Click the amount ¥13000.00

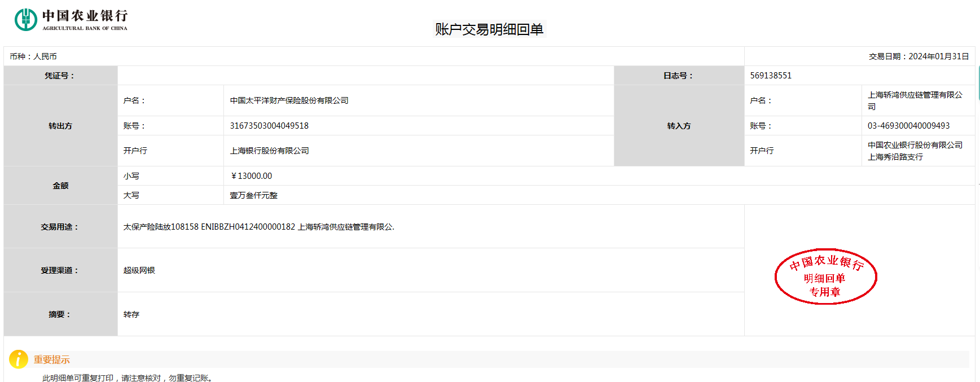pos(251,176)
